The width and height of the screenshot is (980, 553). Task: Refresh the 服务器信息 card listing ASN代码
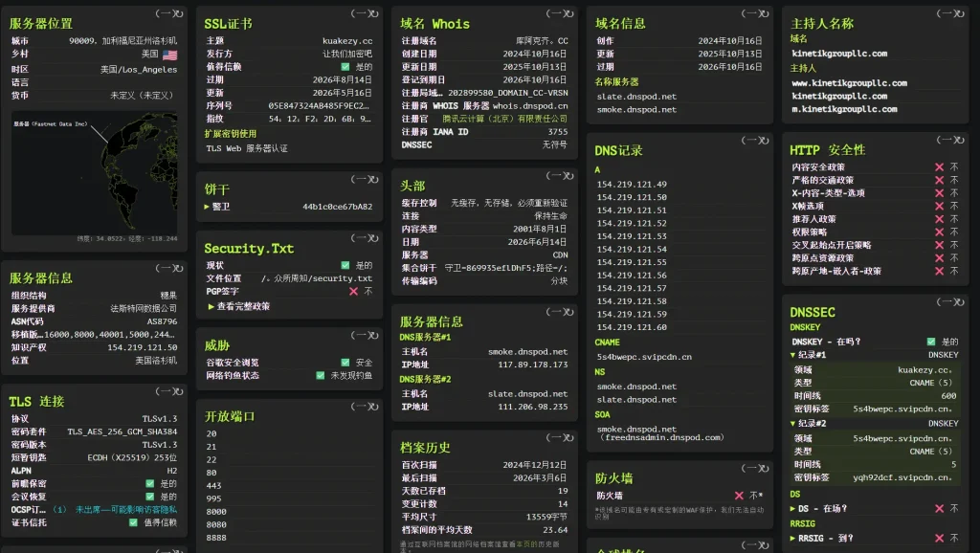coord(178,268)
